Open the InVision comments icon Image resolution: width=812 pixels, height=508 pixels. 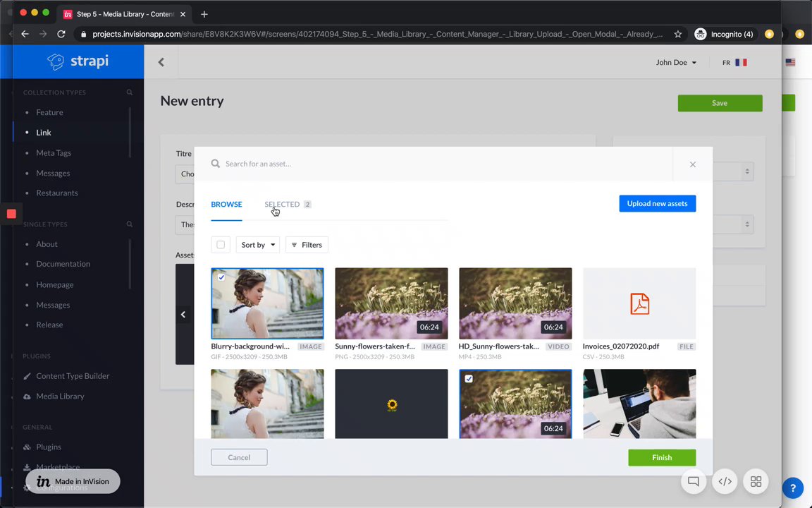coord(694,482)
